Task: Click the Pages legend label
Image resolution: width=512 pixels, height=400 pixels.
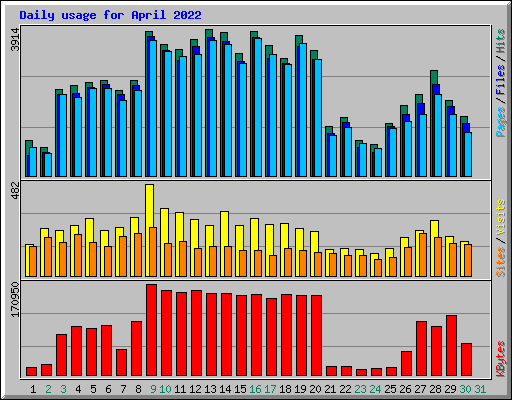Action: tap(500, 122)
